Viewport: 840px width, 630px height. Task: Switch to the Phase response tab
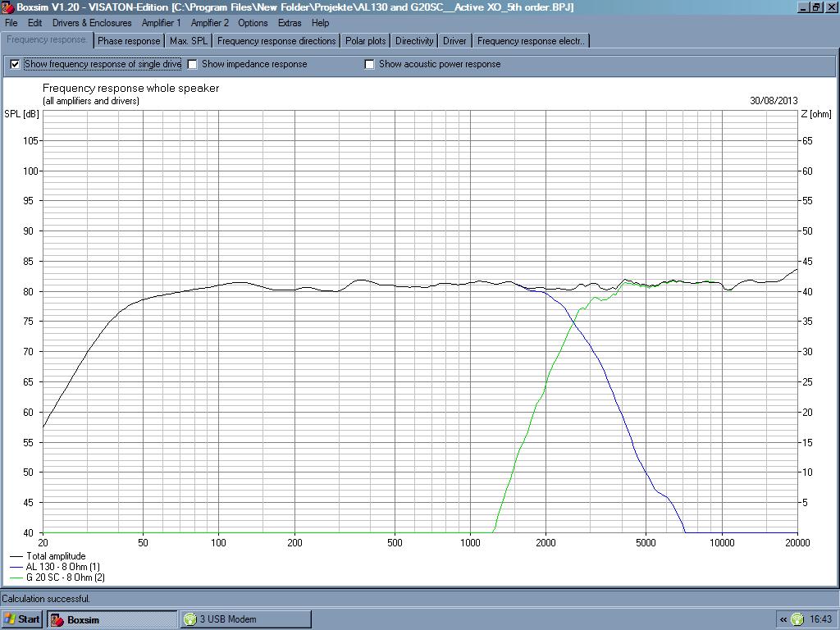pyautogui.click(x=129, y=41)
